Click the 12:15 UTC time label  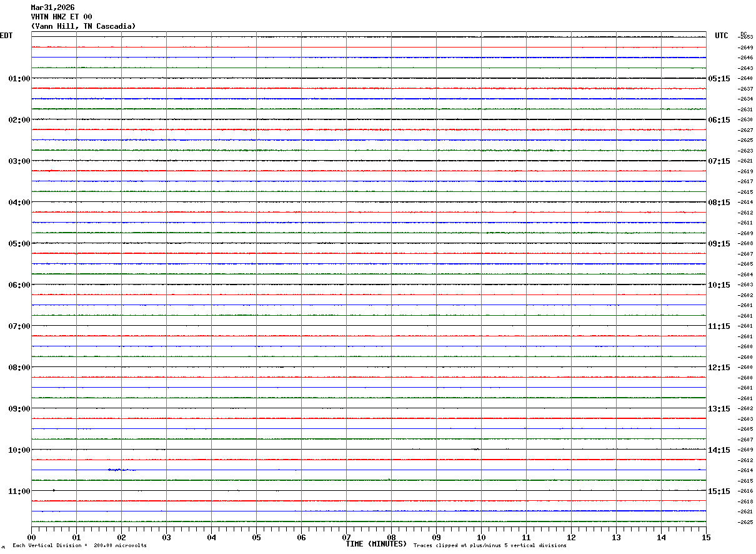coord(719,368)
